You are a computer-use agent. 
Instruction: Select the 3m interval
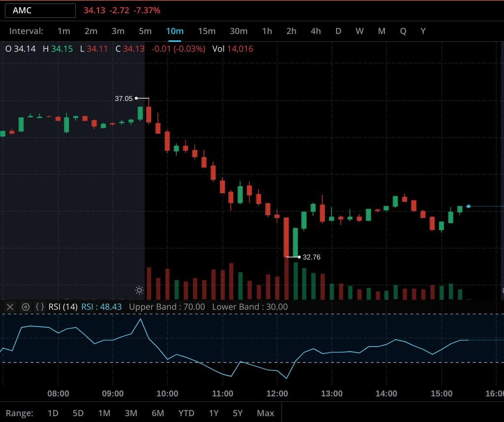pos(118,31)
